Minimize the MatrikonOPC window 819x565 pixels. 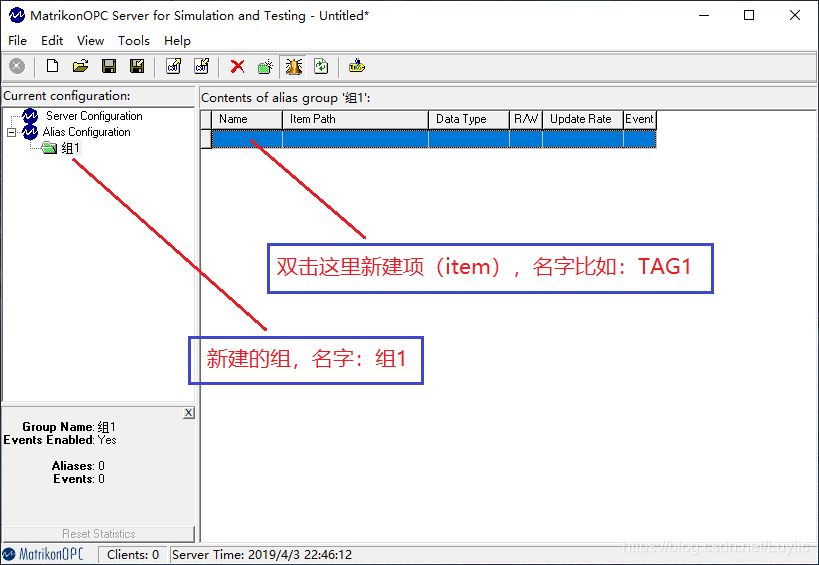pos(704,15)
